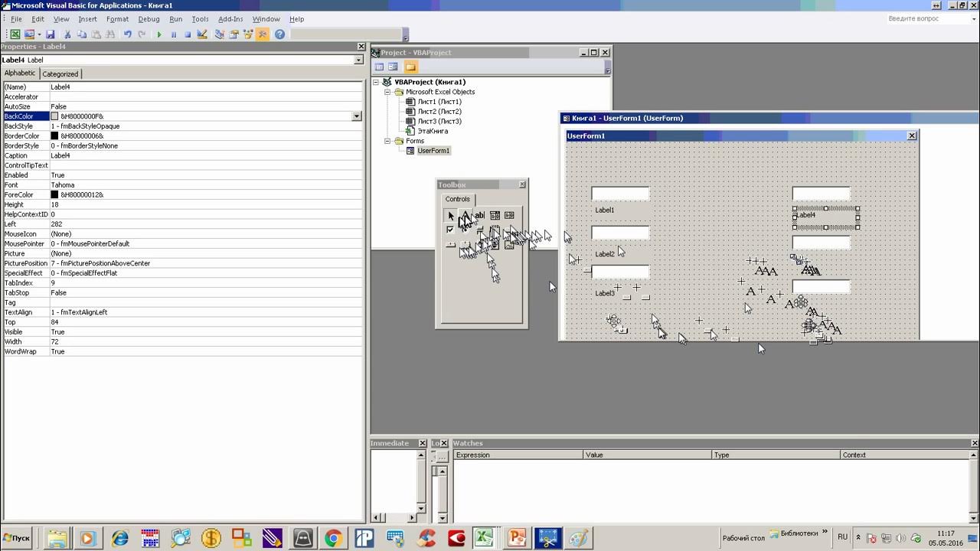The image size is (980, 551).
Task: Collapse the VBAProject (Книга1) tree node
Action: (377, 82)
